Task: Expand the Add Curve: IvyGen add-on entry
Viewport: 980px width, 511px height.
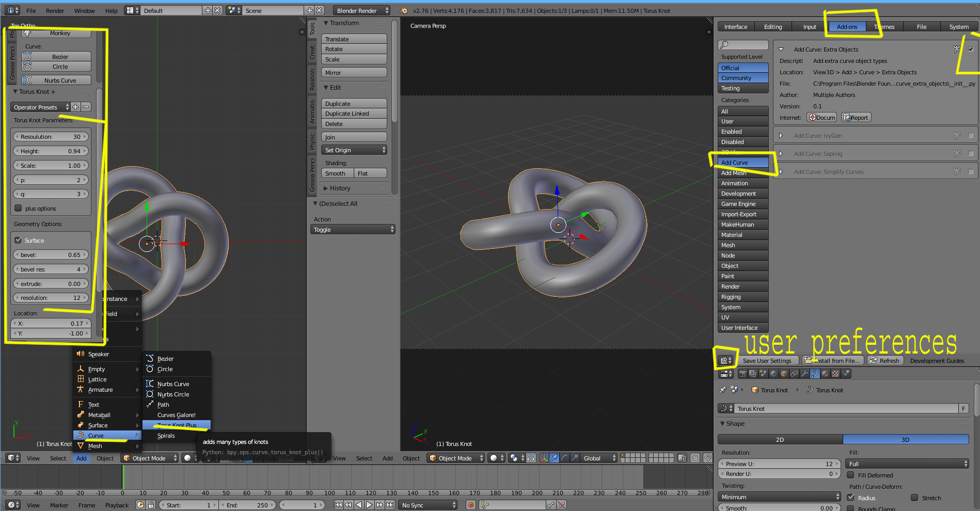Action: point(781,136)
